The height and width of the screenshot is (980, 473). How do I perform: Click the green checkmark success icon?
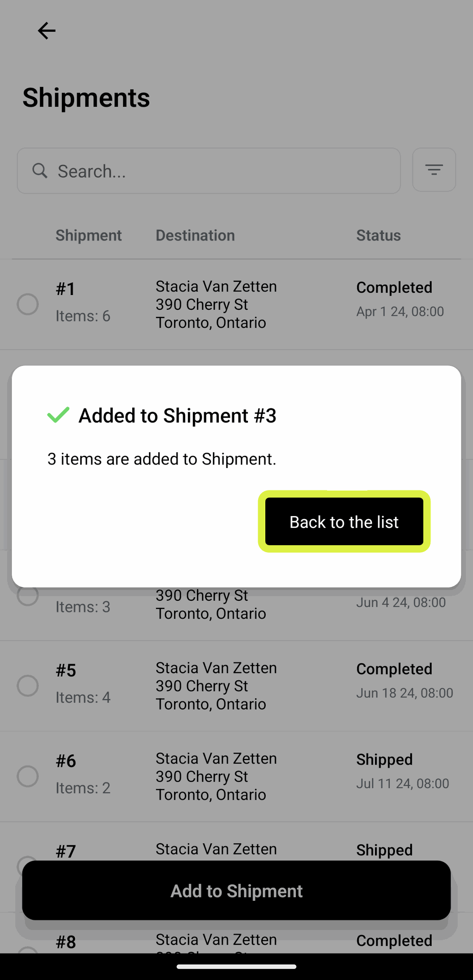pos(58,415)
